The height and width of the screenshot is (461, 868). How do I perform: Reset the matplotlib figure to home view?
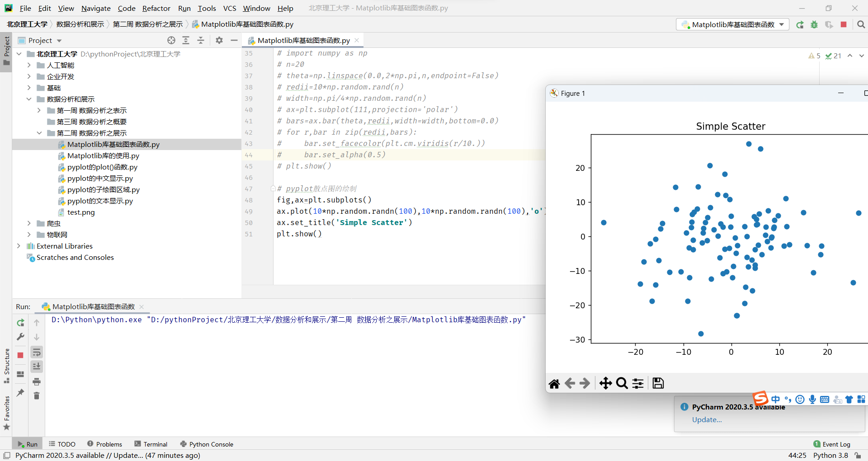coord(554,383)
